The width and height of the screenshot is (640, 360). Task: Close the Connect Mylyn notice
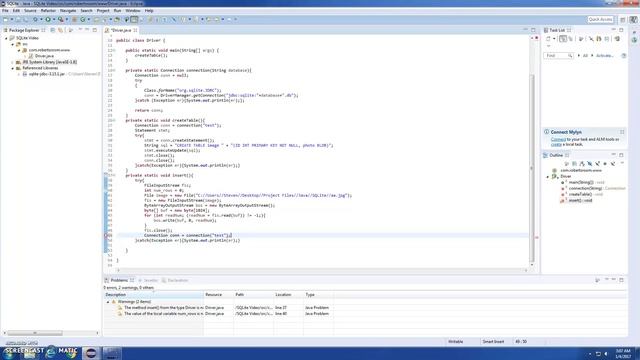622,132
